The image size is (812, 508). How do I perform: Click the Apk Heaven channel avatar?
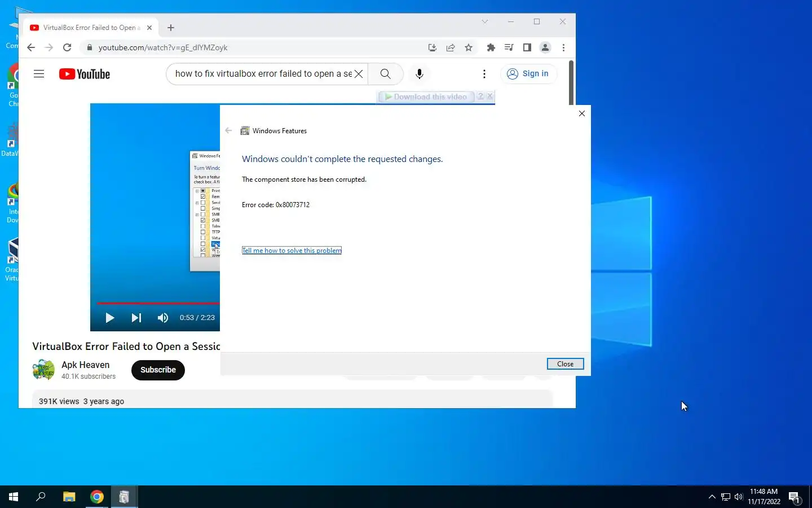(x=43, y=370)
